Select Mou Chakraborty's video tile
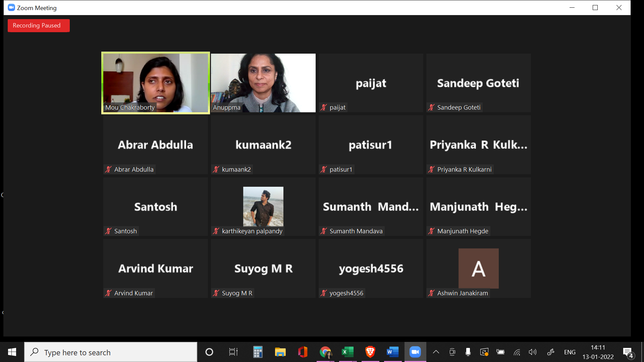The image size is (644, 362). (x=155, y=83)
